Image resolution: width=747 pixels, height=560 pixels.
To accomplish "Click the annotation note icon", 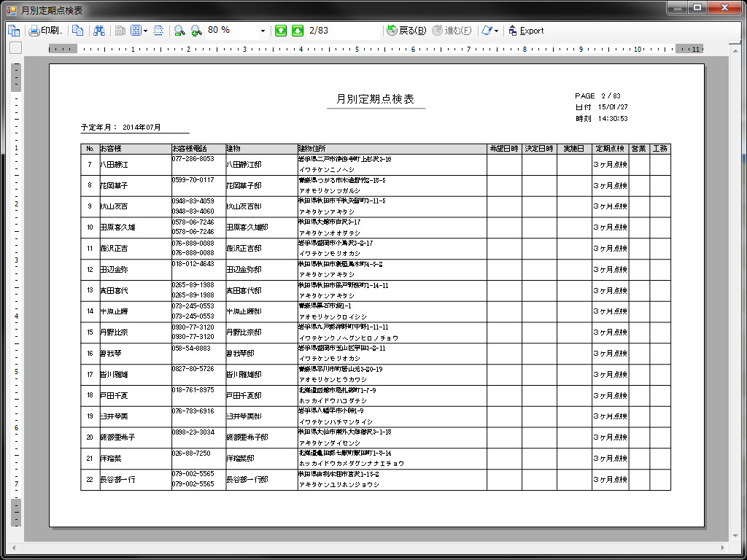I will [x=485, y=31].
